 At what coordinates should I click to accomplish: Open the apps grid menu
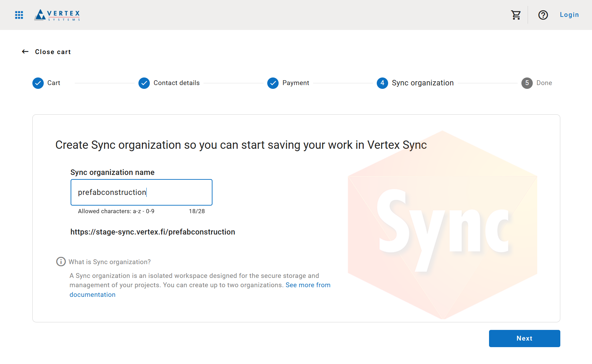click(19, 15)
